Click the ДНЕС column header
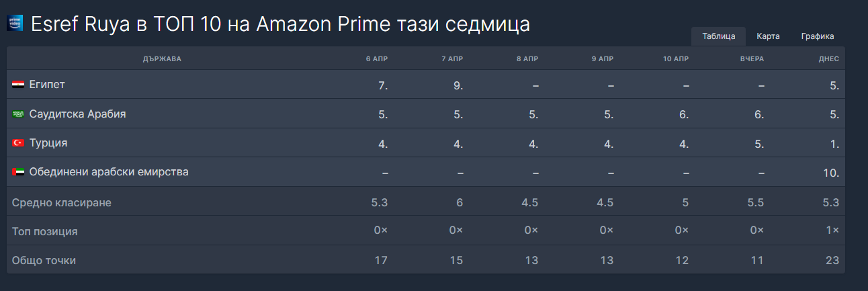868x291 pixels. point(828,59)
